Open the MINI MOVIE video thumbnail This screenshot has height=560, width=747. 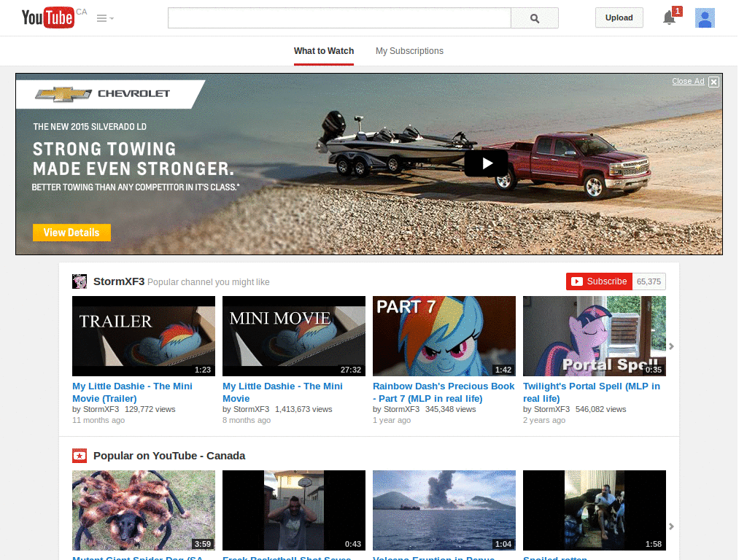pos(294,336)
